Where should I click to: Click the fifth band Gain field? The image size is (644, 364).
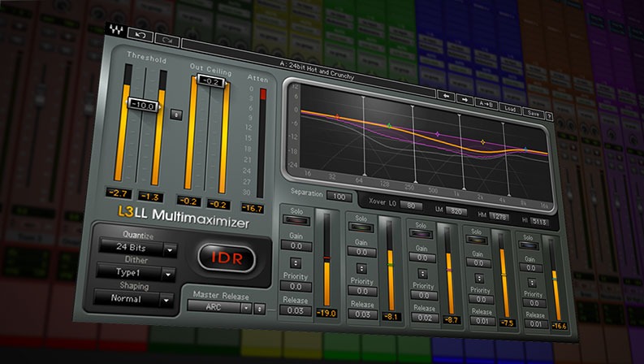[530, 268]
